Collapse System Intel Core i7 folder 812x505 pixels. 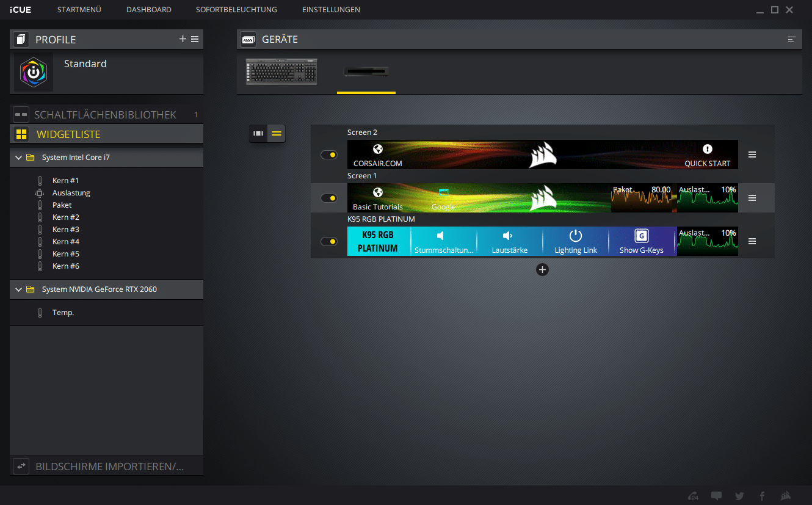pyautogui.click(x=18, y=158)
